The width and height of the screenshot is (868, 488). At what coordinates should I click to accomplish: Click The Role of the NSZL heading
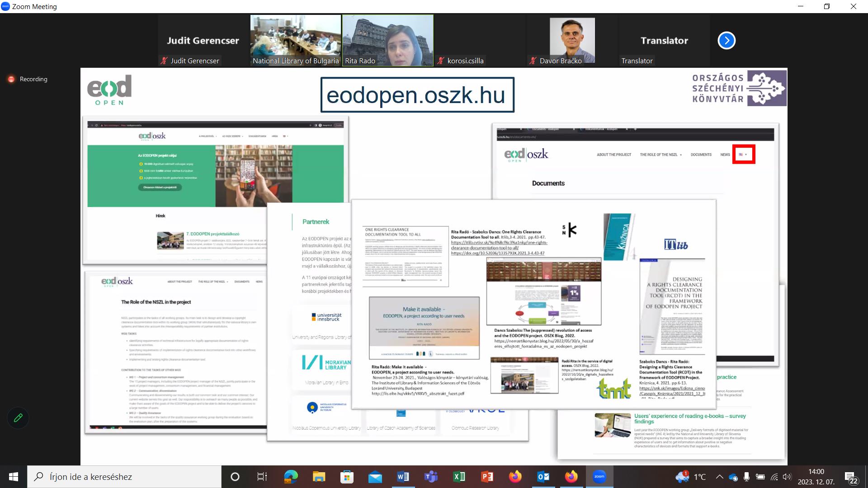click(156, 302)
